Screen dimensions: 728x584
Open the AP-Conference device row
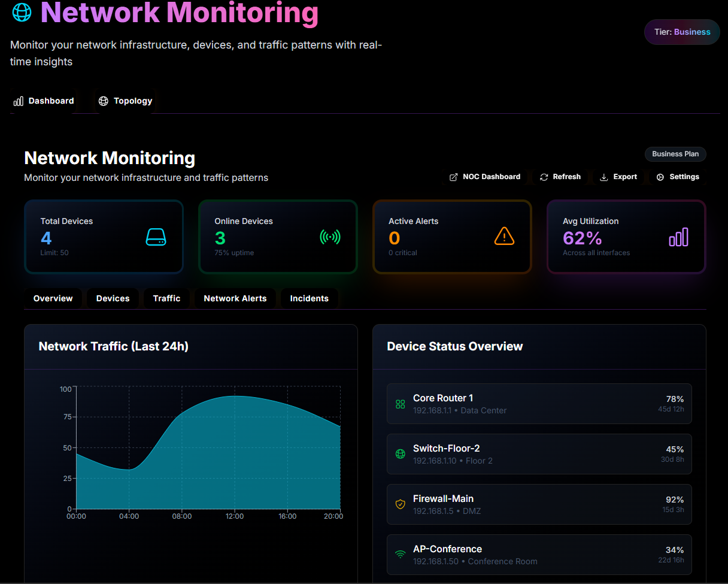tap(539, 555)
